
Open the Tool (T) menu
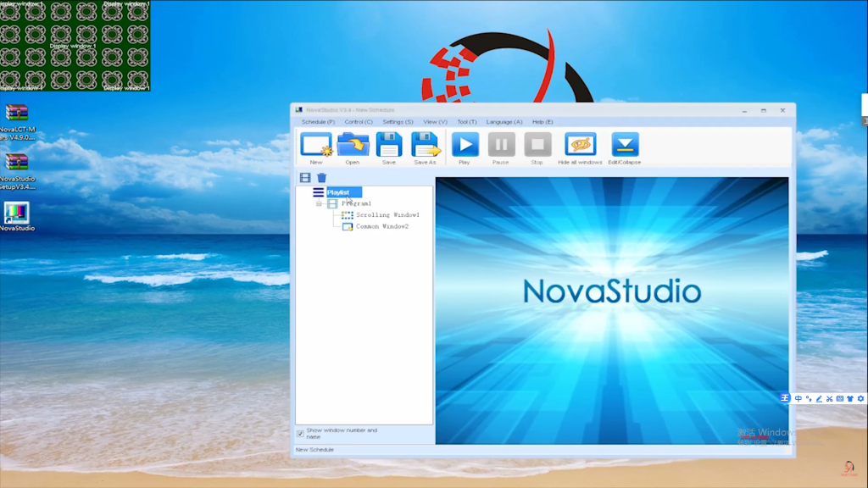tap(467, 122)
